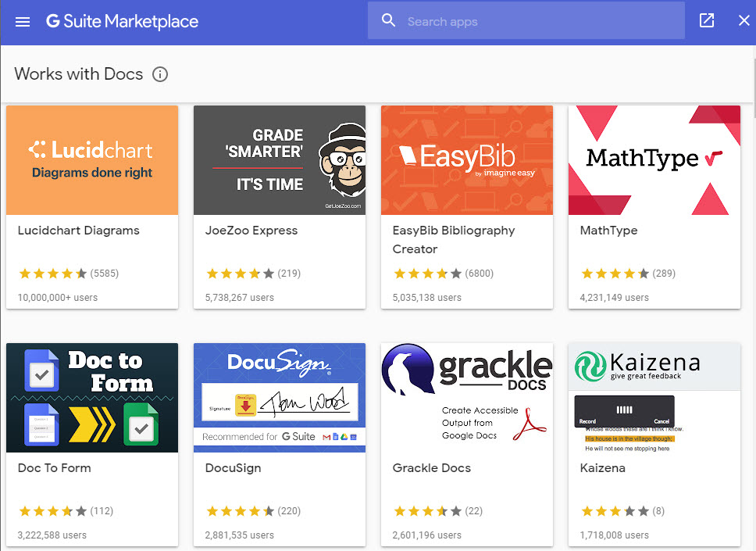756x551 pixels.
Task: Open marketplace in new window icon
Action: click(x=706, y=20)
